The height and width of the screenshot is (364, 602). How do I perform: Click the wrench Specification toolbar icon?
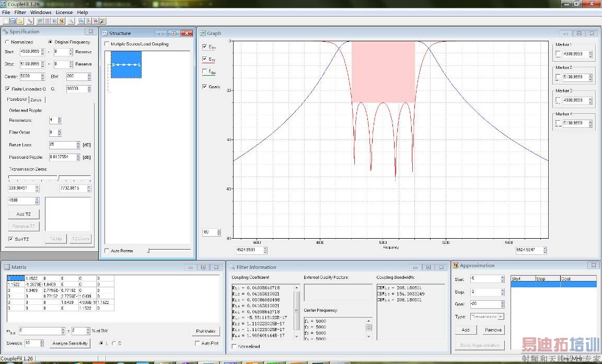[30, 21]
